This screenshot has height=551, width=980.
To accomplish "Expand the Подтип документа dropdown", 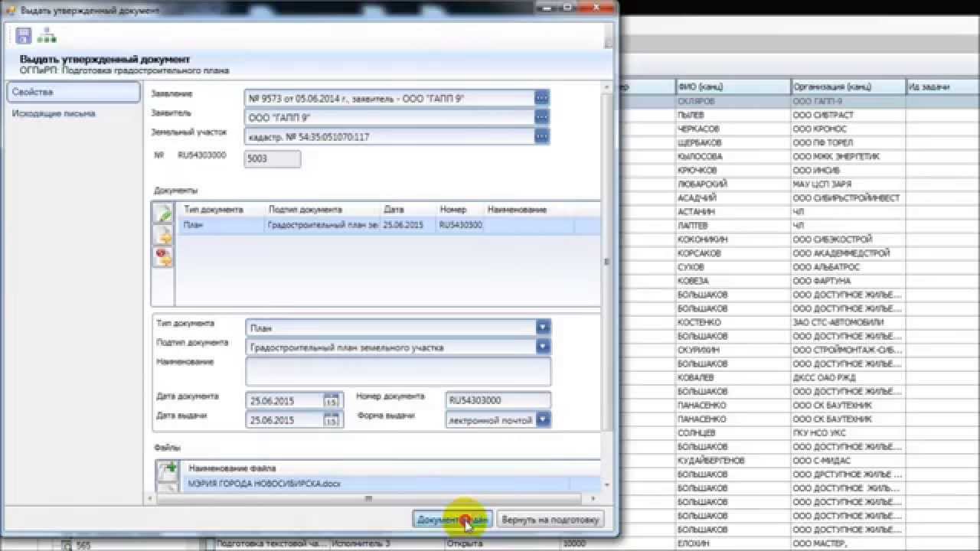I will tap(543, 347).
